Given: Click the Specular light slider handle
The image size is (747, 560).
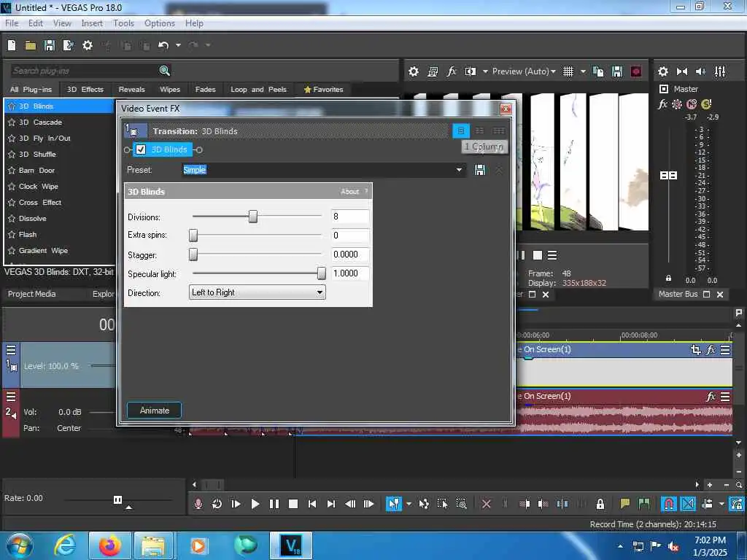Looking at the screenshot, I should pos(322,273).
